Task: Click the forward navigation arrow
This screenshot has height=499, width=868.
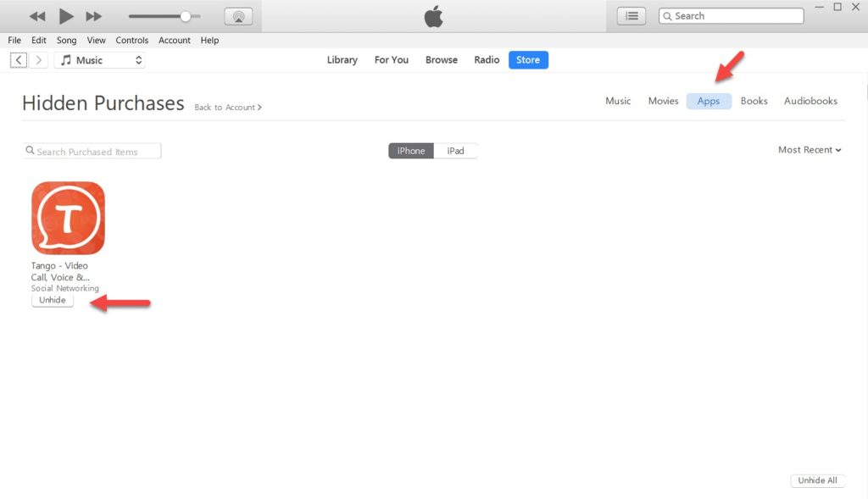Action: [39, 60]
